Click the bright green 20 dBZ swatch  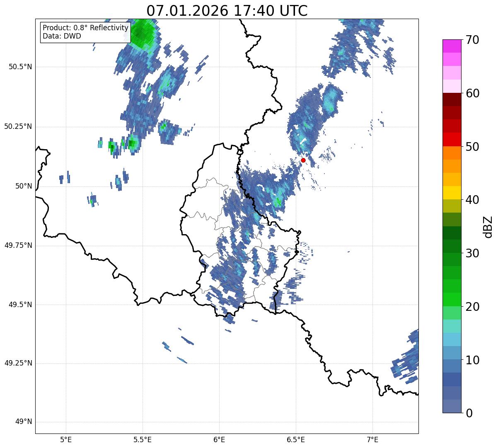452,300
